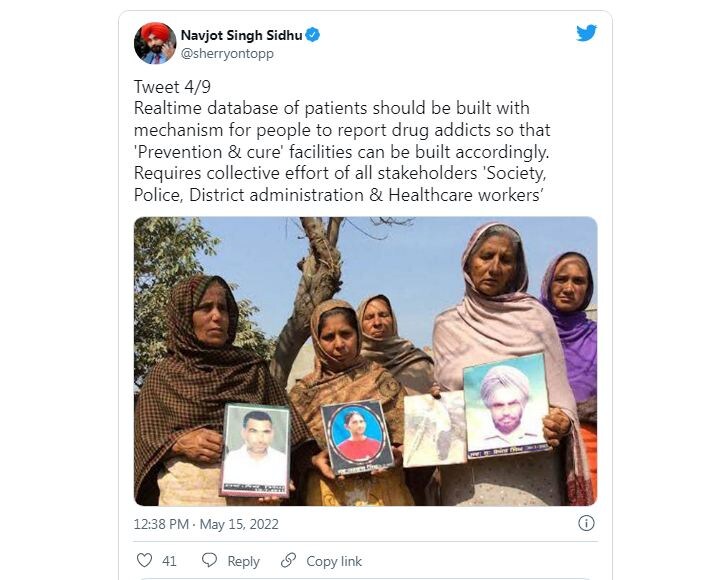Open Navjot Singh Sidhu's profile avatar
715x580 pixels.
(155, 43)
